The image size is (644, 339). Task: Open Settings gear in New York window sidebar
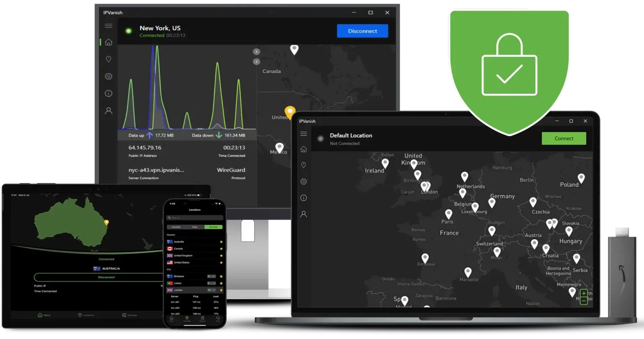point(109,76)
